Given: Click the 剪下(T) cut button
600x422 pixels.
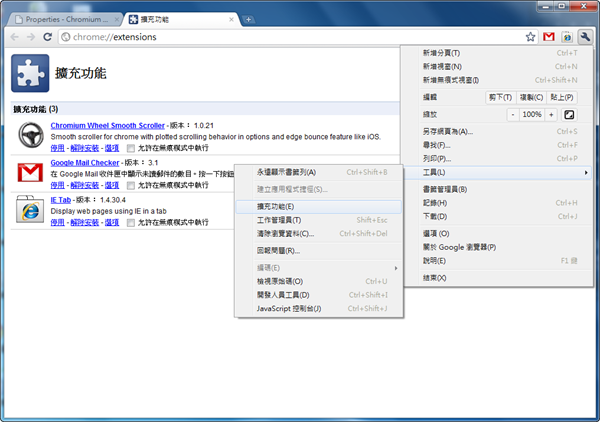Looking at the screenshot, I should 501,97.
